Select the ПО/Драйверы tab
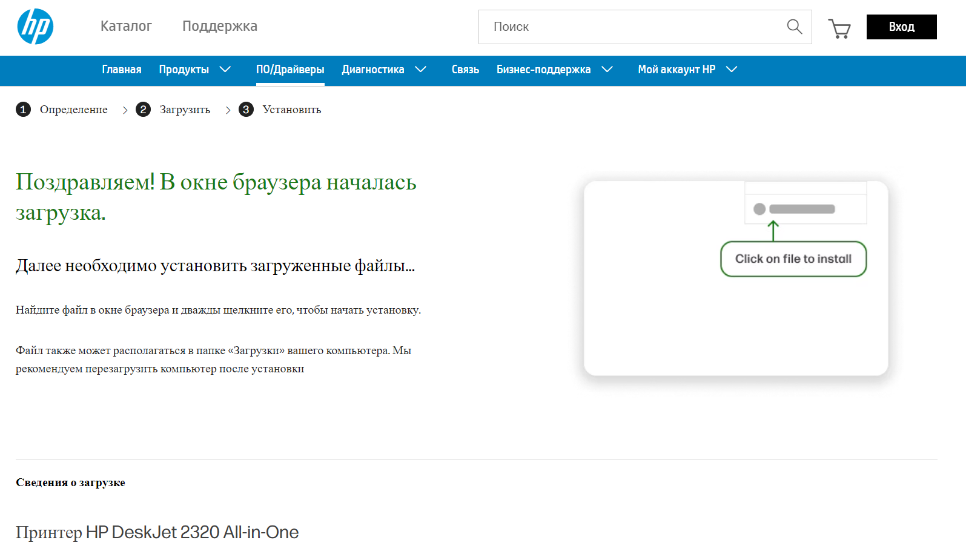This screenshot has width=966, height=560. (x=290, y=70)
